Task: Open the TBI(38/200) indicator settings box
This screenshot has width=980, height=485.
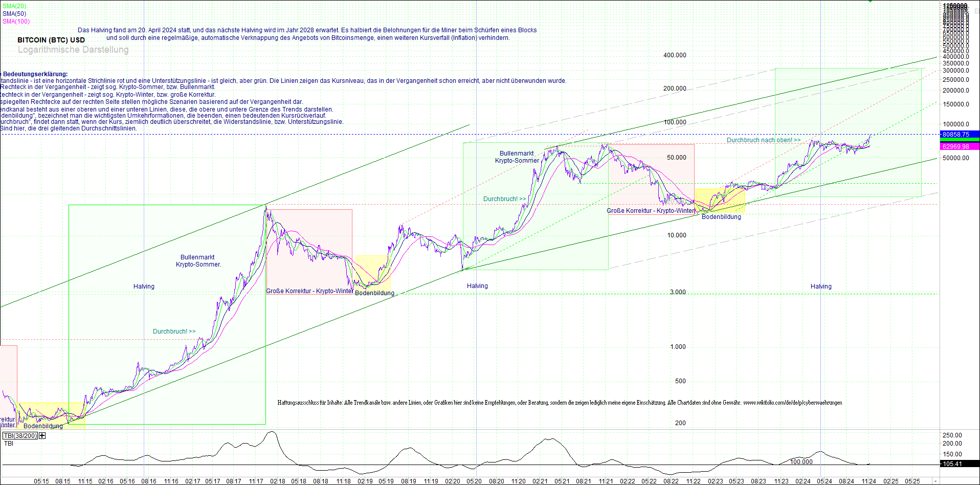Action: click(20, 435)
